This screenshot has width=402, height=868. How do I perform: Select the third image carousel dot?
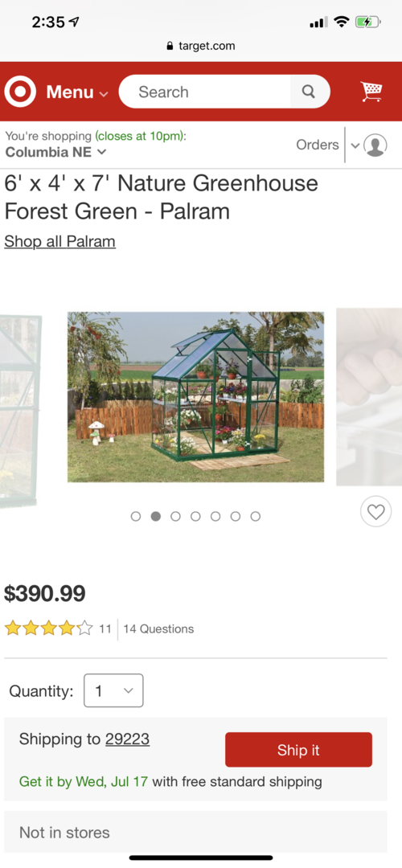click(x=175, y=517)
